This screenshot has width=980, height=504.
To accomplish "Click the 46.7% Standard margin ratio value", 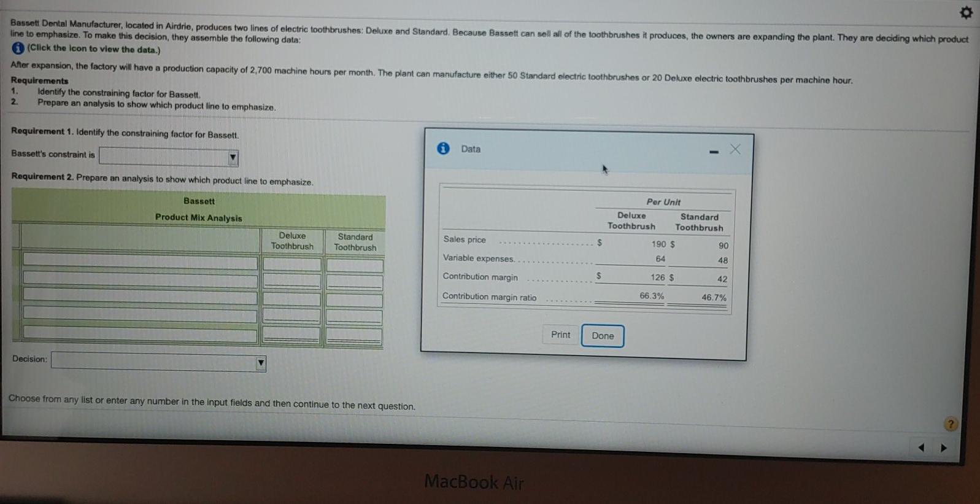I will coord(714,298).
